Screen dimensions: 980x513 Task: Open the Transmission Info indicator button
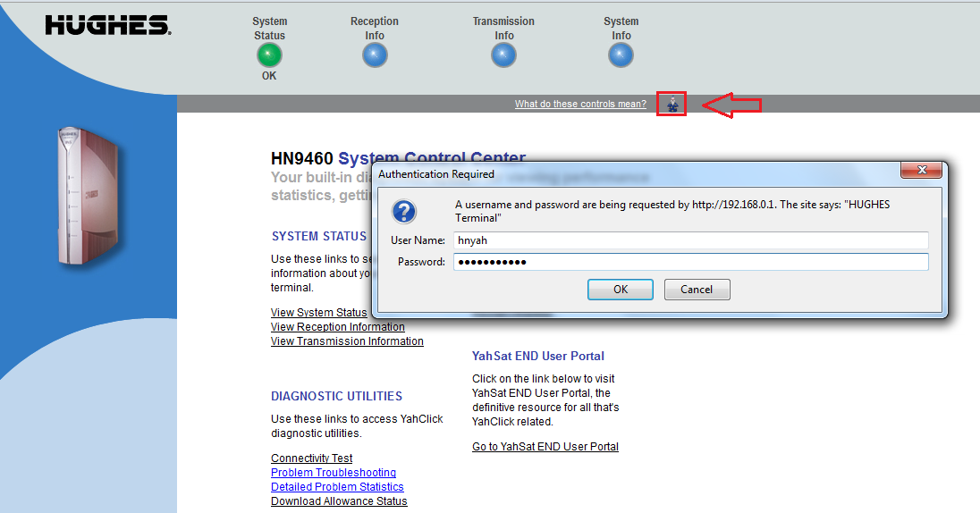pyautogui.click(x=503, y=55)
